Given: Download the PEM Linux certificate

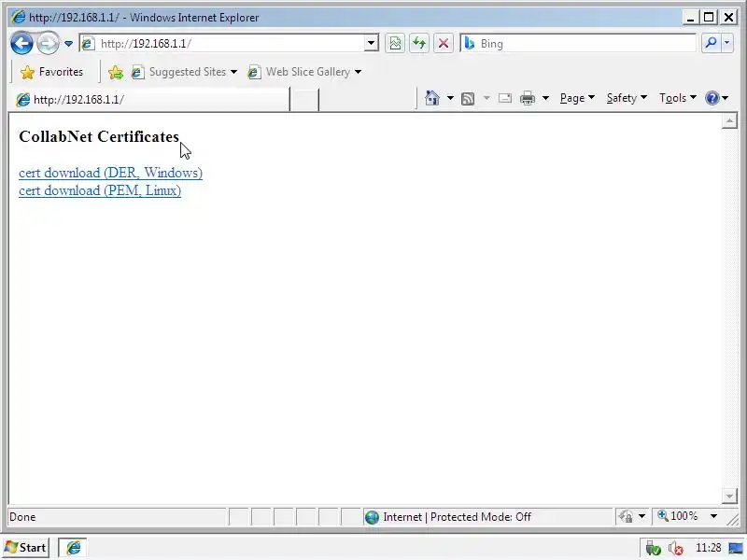Looking at the screenshot, I should pyautogui.click(x=100, y=190).
